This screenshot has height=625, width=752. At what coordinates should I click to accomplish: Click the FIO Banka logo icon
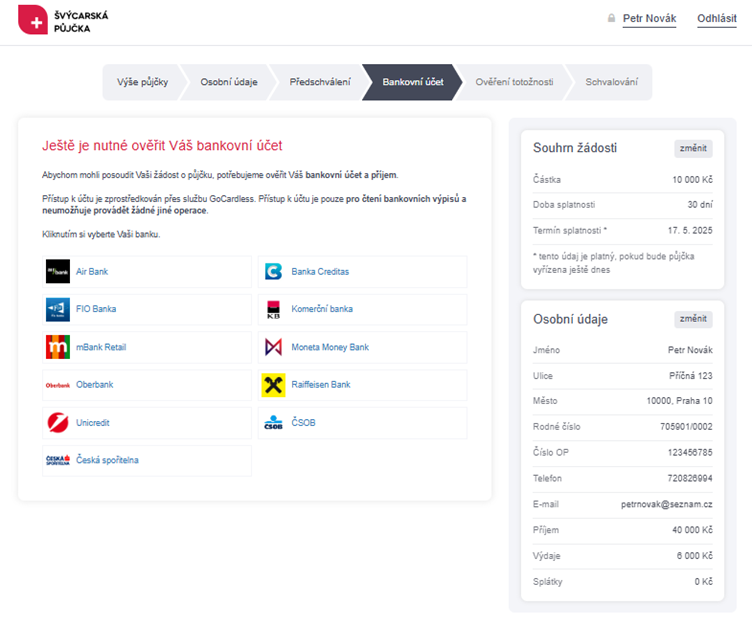point(58,309)
